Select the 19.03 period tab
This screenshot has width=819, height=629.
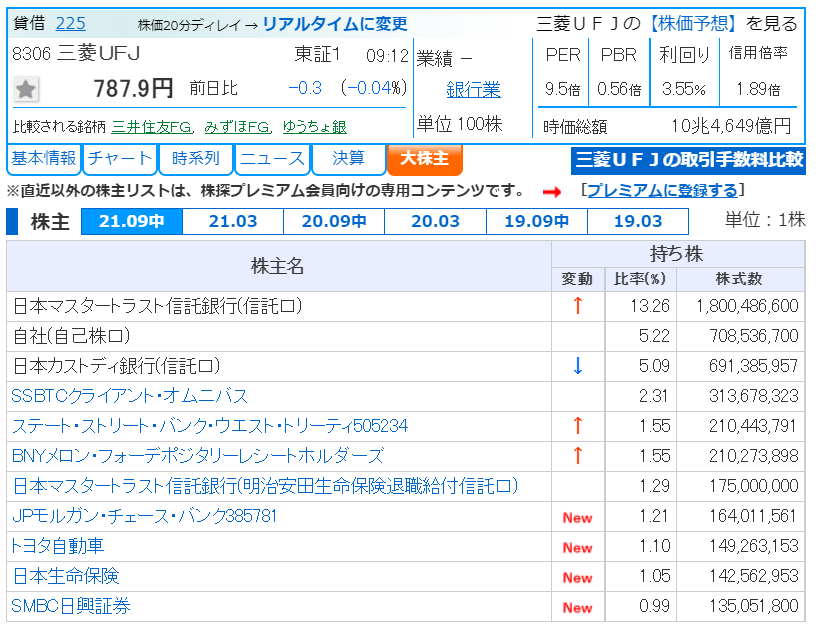point(638,222)
